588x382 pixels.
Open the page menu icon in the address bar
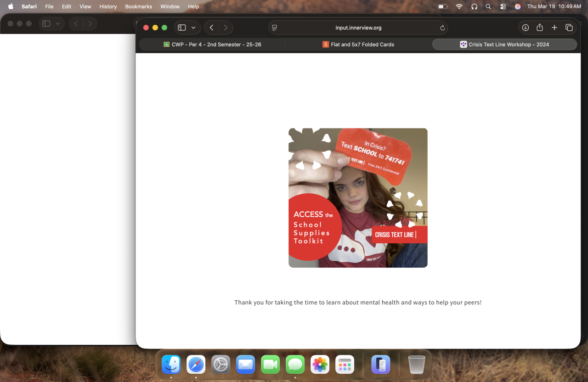(275, 28)
